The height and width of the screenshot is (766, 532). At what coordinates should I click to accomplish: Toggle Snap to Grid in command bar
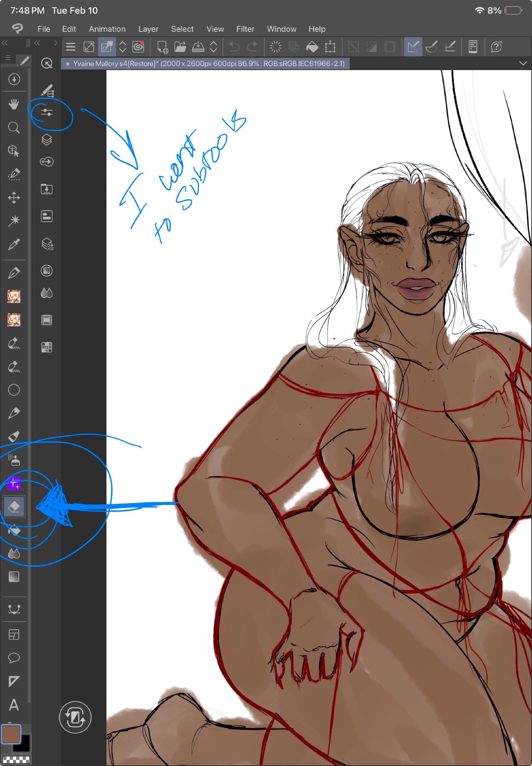[x=450, y=47]
